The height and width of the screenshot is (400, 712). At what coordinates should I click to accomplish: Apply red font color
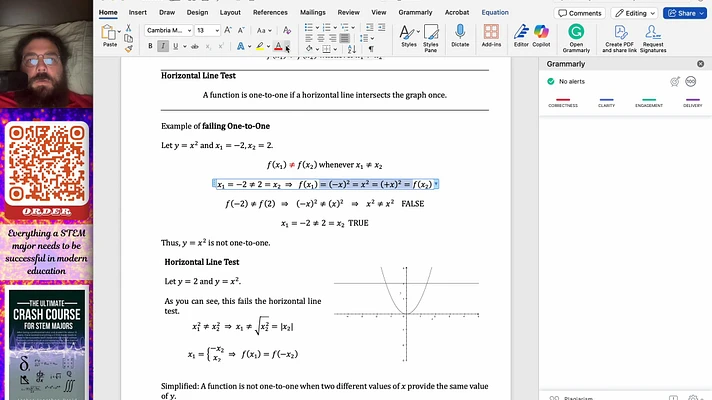[278, 46]
